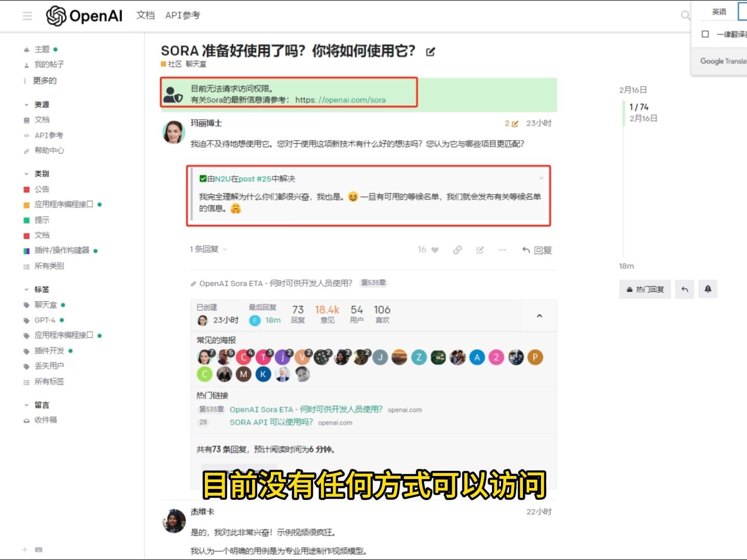
Task: Click the pink 2 poster avatar
Action: point(496,357)
